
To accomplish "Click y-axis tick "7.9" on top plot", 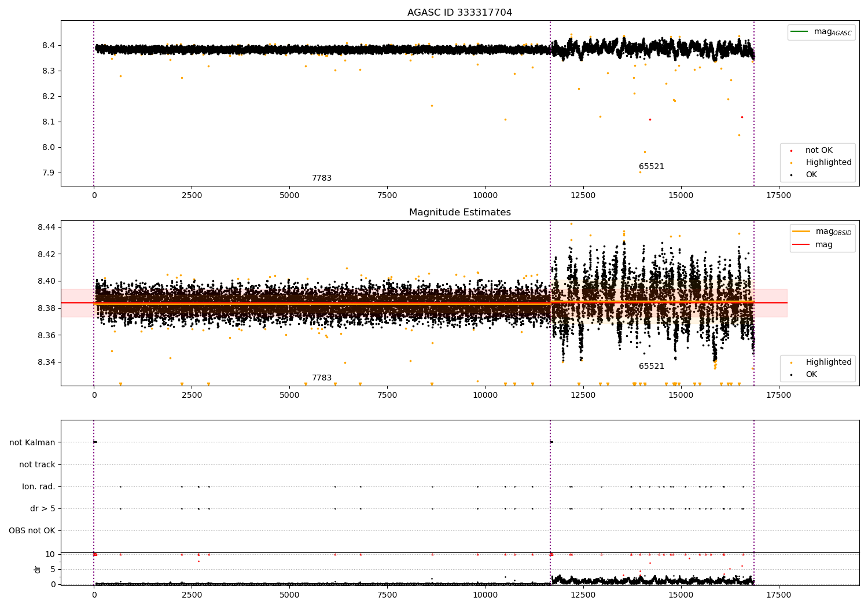I will coord(49,173).
